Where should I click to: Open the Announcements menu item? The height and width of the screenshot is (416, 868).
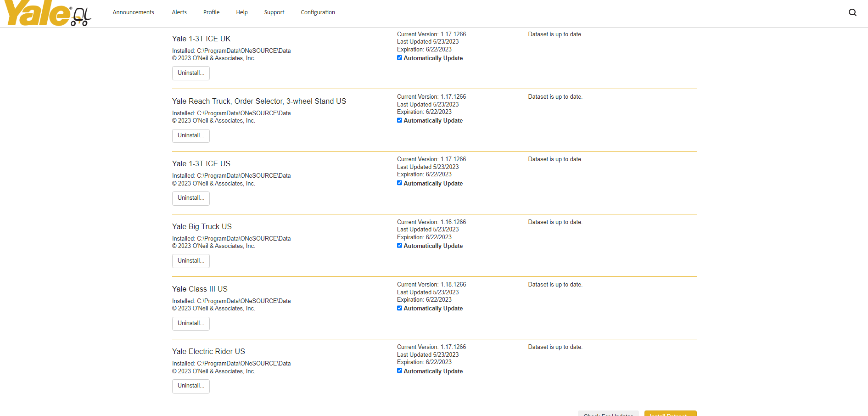133,12
